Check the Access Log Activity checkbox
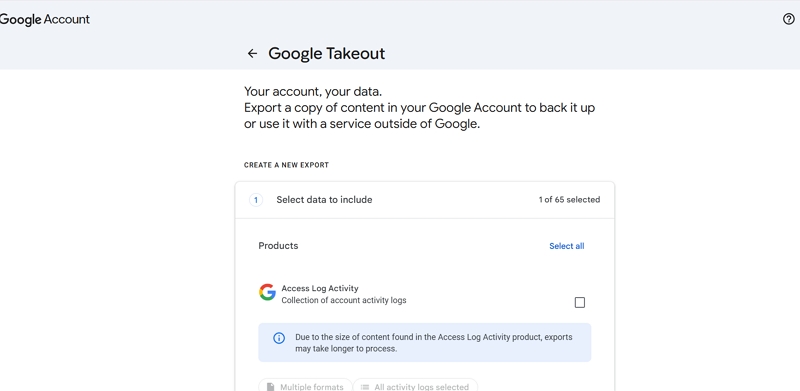The width and height of the screenshot is (800, 391). [580, 303]
